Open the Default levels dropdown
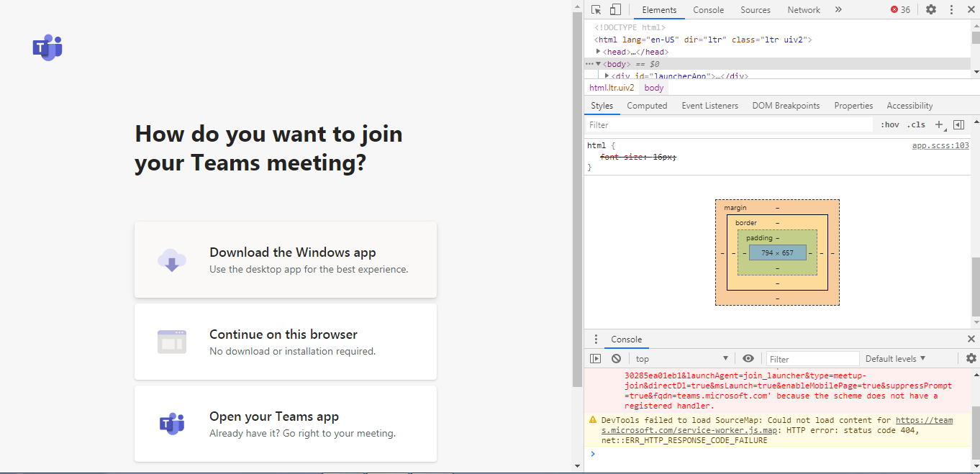The width and height of the screenshot is (980, 474). [x=895, y=359]
